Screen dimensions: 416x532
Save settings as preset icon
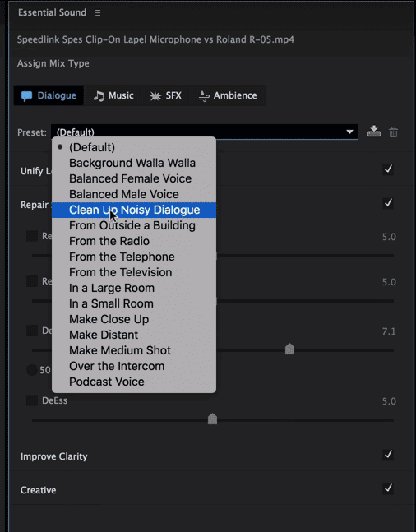(373, 132)
